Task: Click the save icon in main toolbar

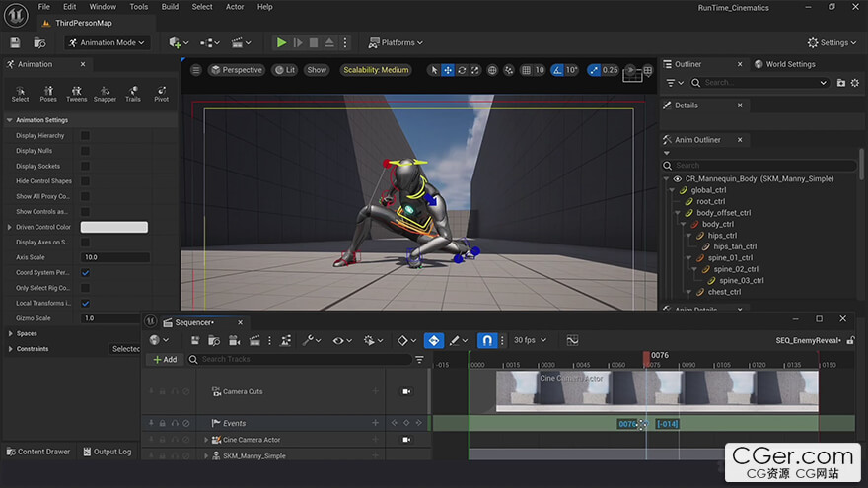Action: click(15, 43)
